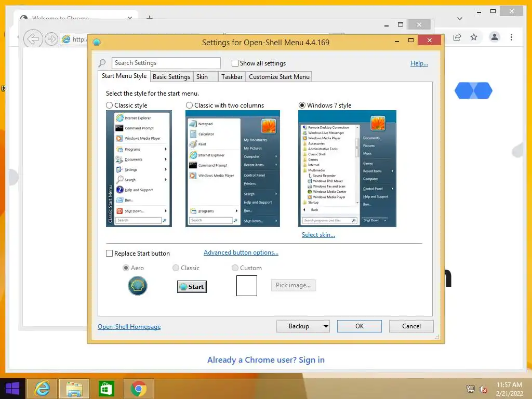Click Internet Explorer's forward arrow button
Screen dimensions: 532x399
[x=51, y=39]
